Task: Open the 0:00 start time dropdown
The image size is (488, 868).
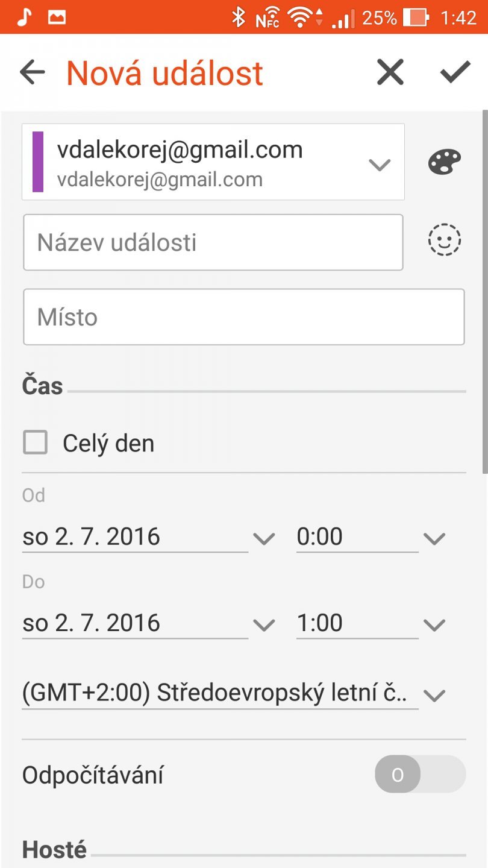Action: pyautogui.click(x=369, y=537)
